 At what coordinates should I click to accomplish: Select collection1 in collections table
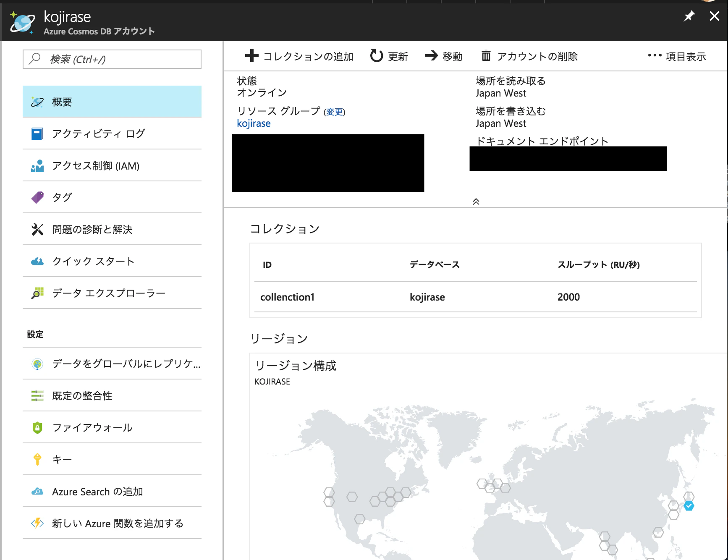[x=287, y=297]
